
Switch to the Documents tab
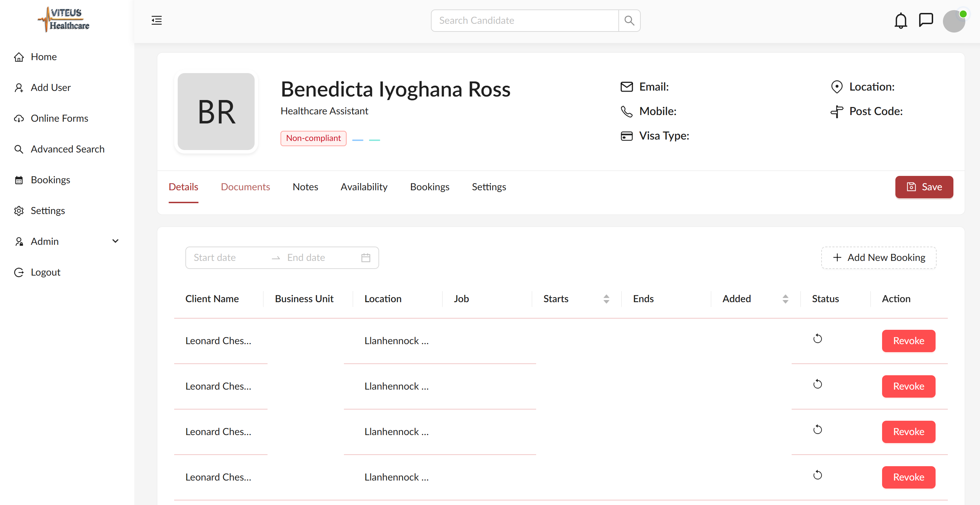pyautogui.click(x=246, y=187)
